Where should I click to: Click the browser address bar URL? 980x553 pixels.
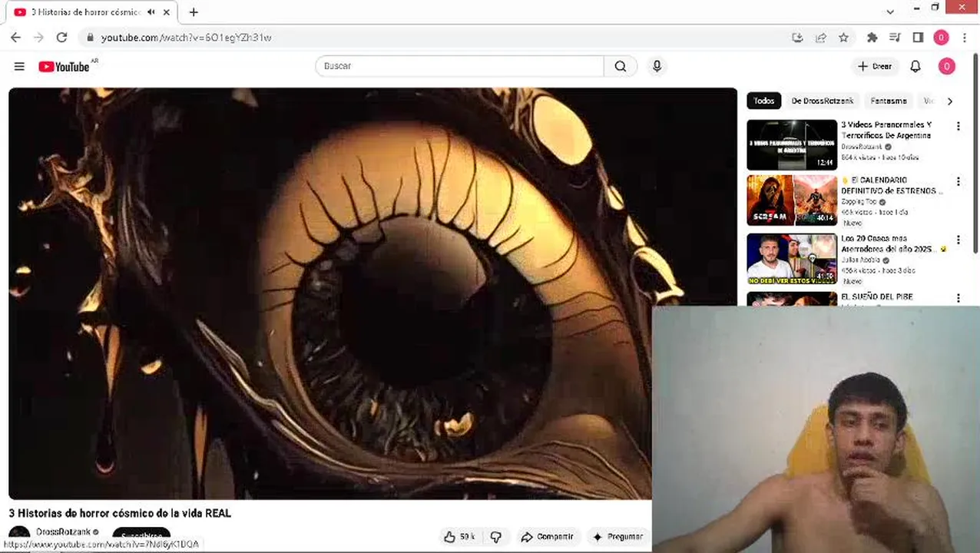click(186, 37)
